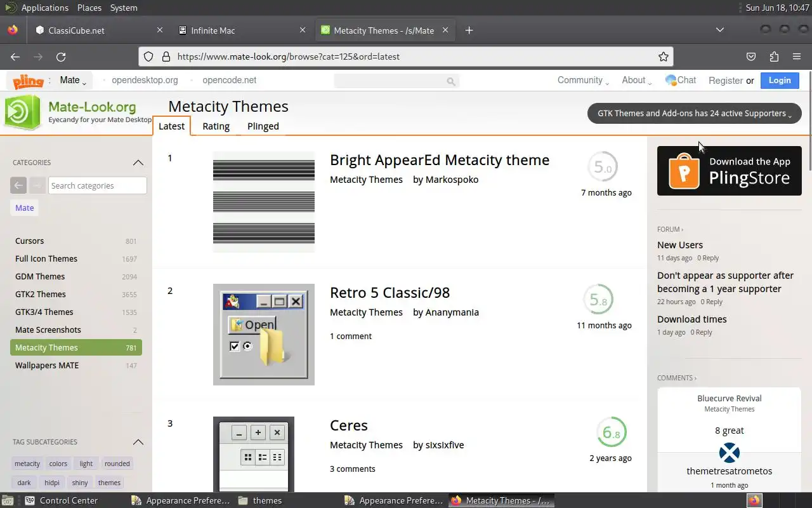Expand the Community dropdown
Viewport: 812px width, 508px height.
coord(583,80)
